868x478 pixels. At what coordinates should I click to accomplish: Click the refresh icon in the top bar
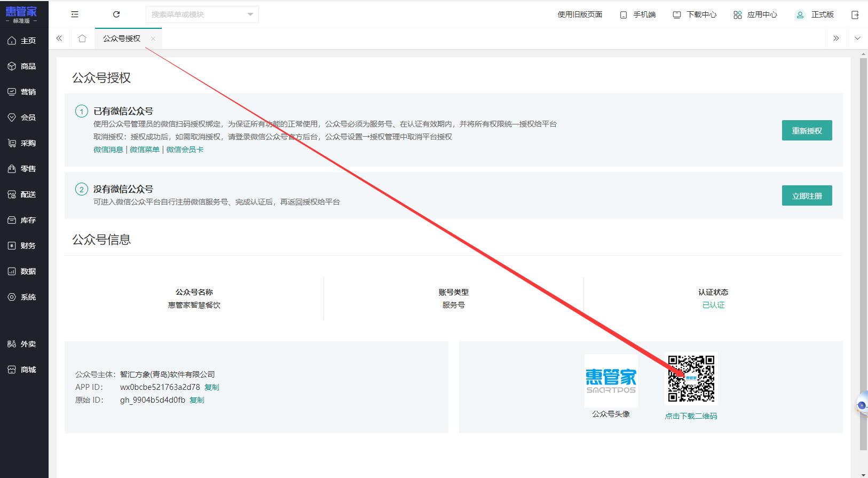pyautogui.click(x=116, y=14)
